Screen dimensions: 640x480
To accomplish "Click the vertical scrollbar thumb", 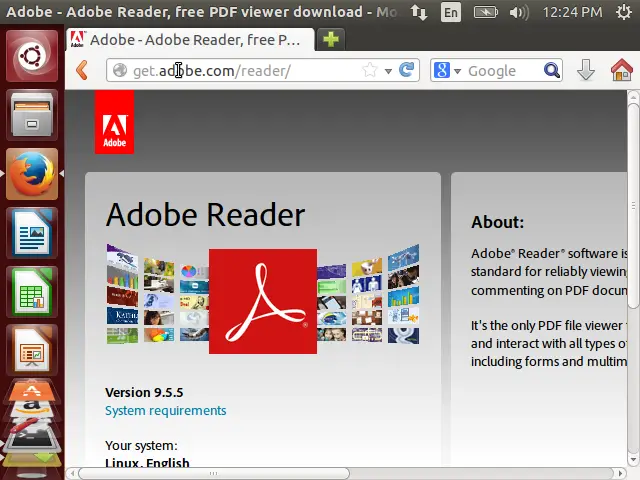I will 633,206.
